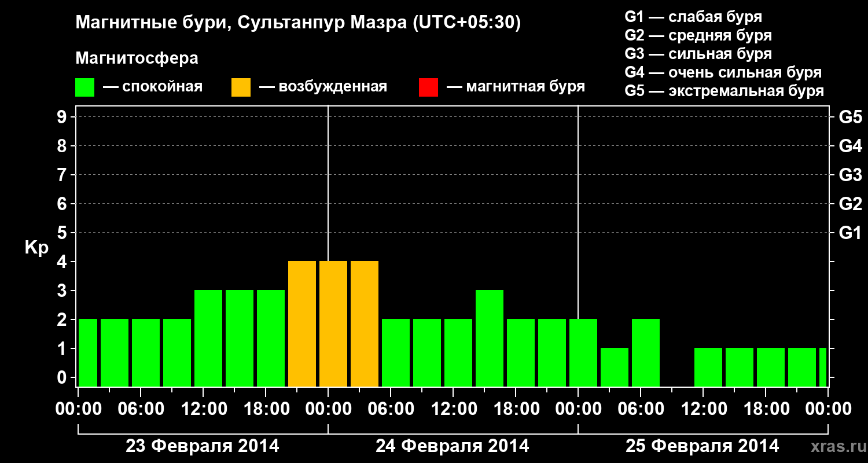Click the leftmost orange Kp 4 bar
The image size is (868, 463).
tap(302, 324)
